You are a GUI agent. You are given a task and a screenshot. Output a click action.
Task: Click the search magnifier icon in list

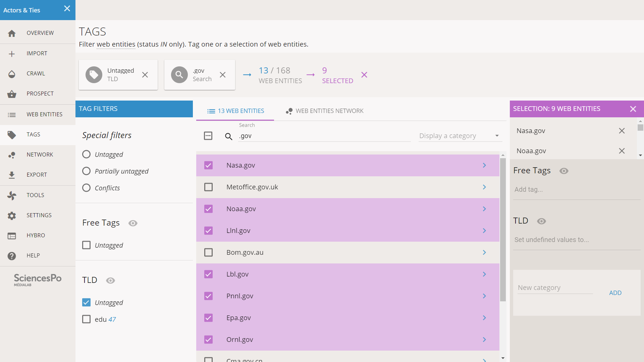(229, 136)
